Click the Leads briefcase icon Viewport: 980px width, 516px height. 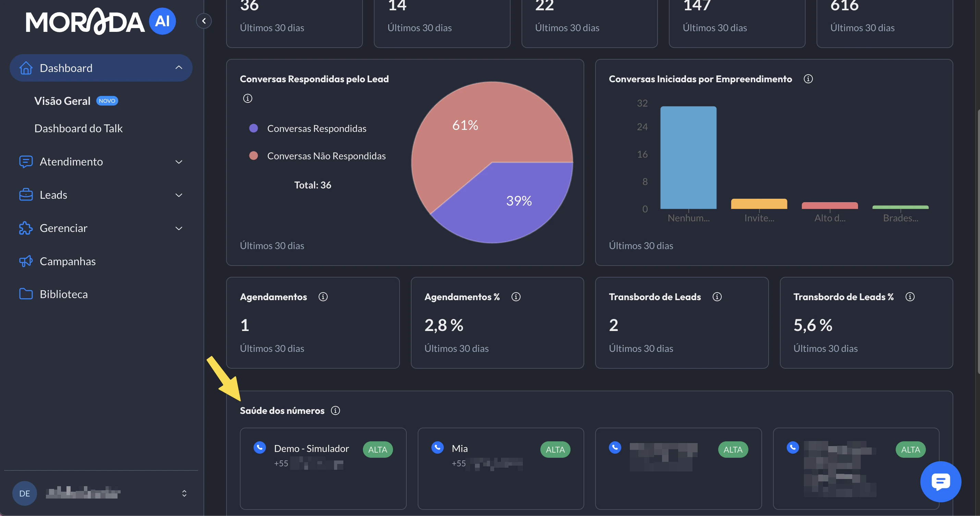click(x=25, y=195)
